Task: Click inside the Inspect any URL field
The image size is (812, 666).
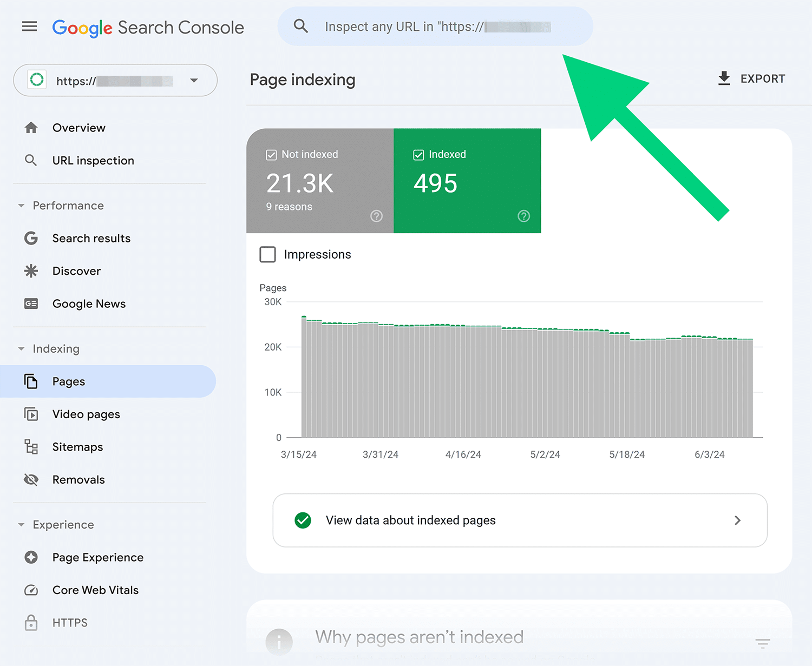Action: [x=435, y=26]
